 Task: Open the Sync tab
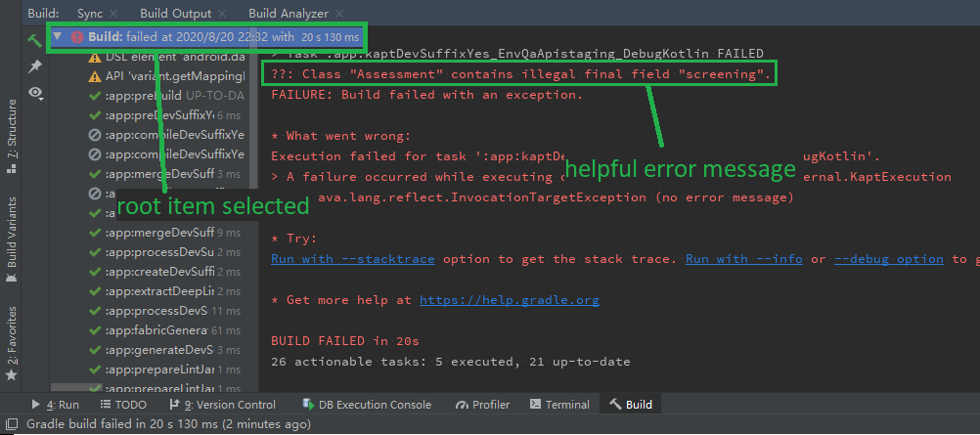[x=90, y=13]
